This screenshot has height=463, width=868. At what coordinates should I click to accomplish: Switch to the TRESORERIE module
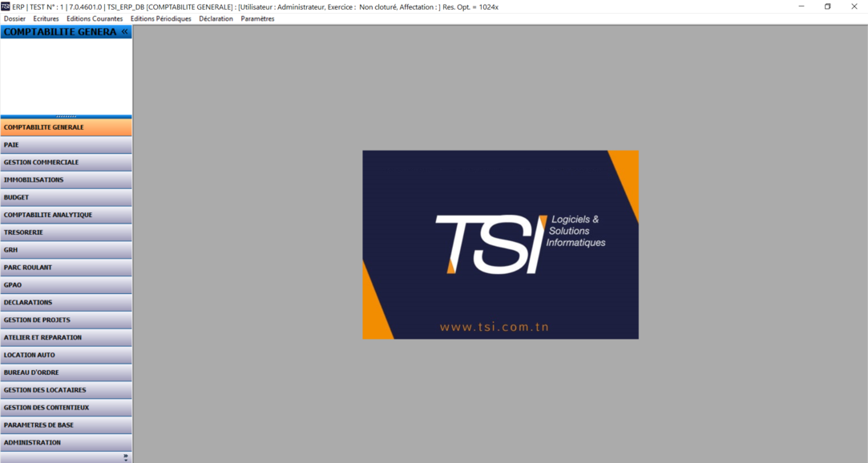pyautogui.click(x=66, y=232)
